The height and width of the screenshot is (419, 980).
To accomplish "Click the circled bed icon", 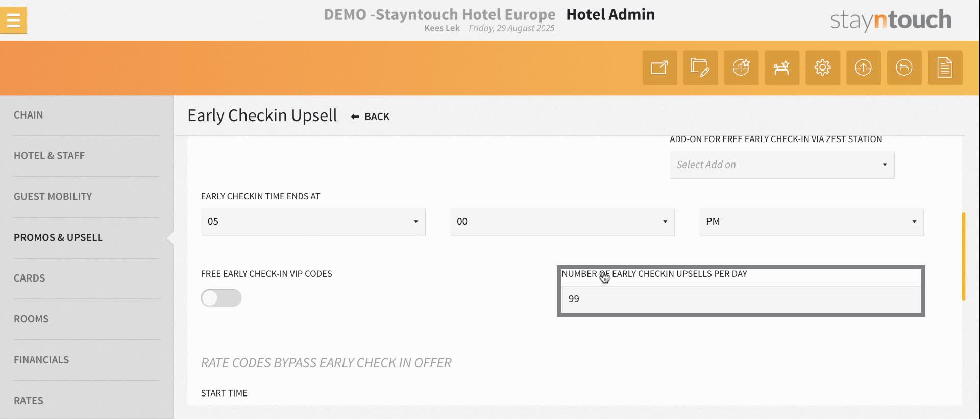I will (904, 67).
